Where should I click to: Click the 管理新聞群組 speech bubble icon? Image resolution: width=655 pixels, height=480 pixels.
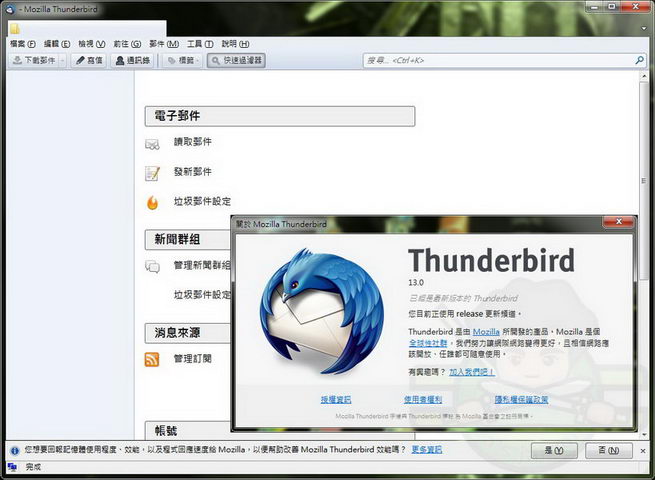tap(153, 266)
